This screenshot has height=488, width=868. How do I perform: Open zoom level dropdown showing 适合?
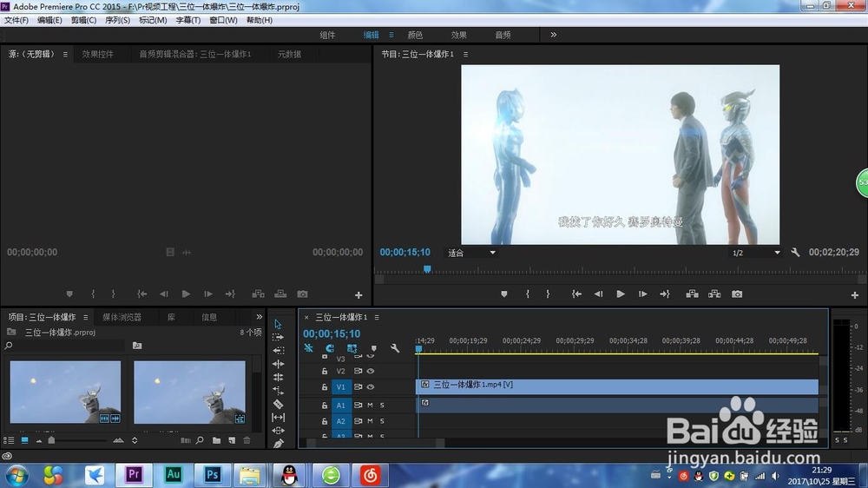pos(471,253)
